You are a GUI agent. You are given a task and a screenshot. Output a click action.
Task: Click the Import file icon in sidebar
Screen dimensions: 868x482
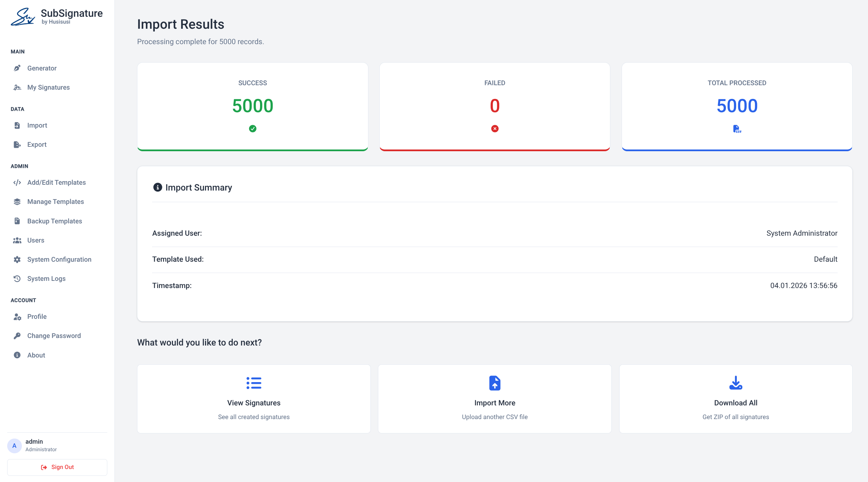coord(17,126)
